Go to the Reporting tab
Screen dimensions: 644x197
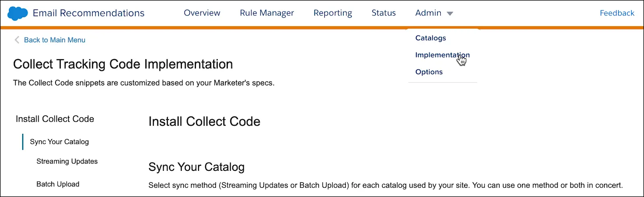pyautogui.click(x=333, y=13)
